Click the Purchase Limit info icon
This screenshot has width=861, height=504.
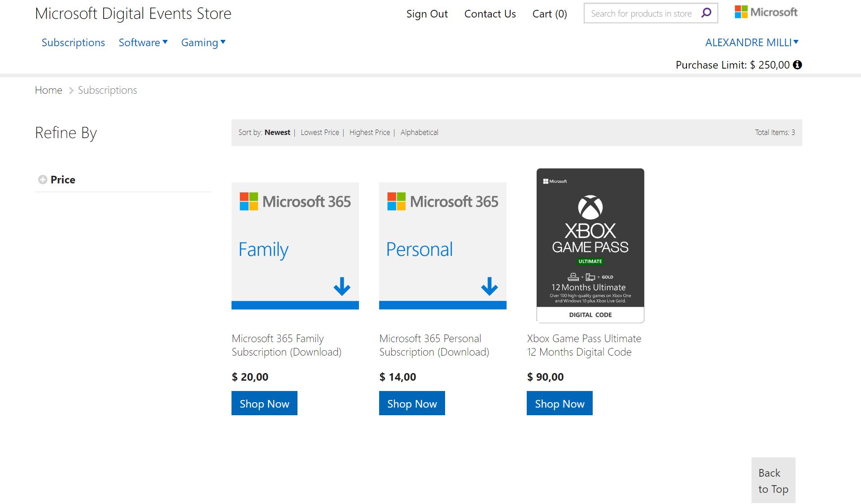[x=797, y=65]
